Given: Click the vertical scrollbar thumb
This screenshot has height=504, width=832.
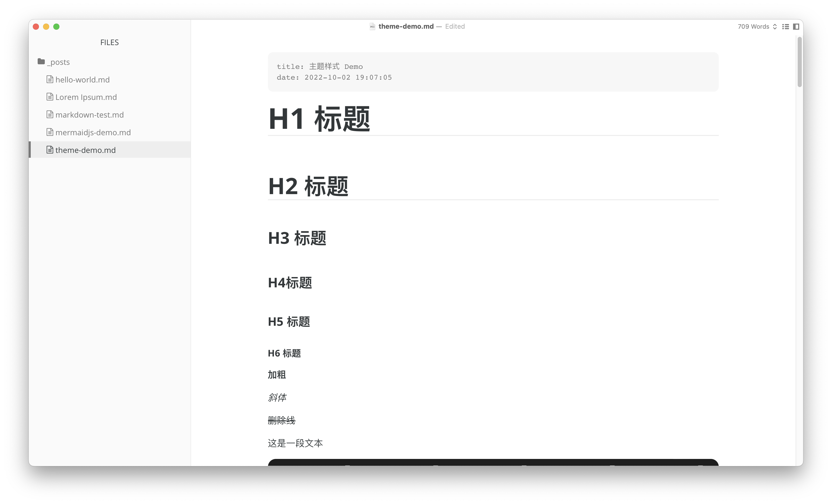Looking at the screenshot, I should (x=799, y=62).
